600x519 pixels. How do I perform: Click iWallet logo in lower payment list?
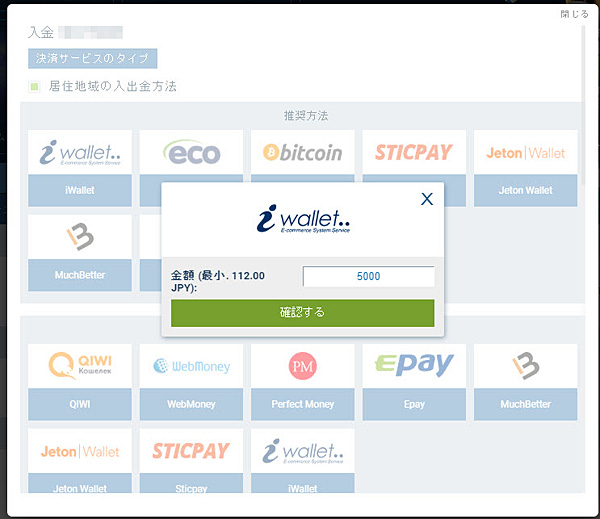tap(303, 451)
